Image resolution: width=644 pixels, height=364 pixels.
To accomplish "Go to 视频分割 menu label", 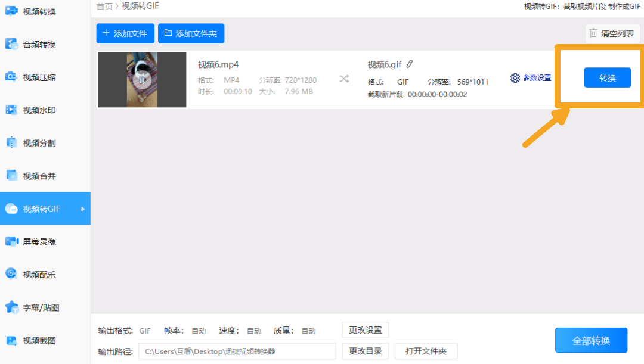I will pyautogui.click(x=39, y=143).
